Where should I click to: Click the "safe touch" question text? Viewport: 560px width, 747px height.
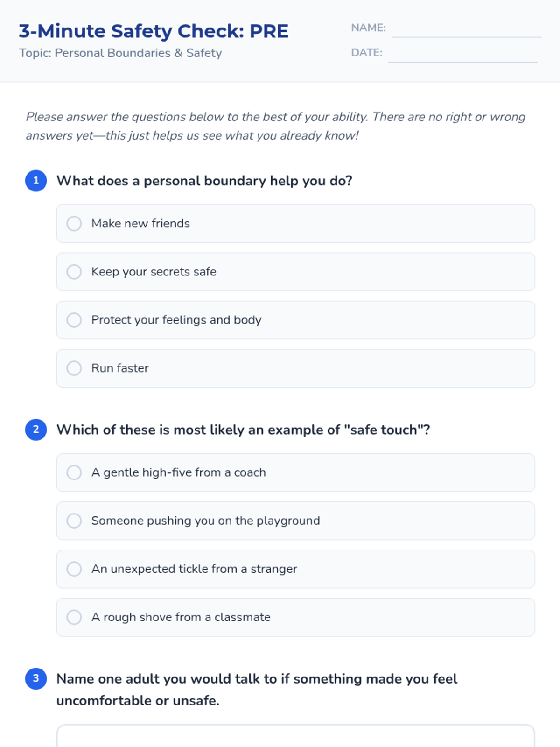pos(243,430)
